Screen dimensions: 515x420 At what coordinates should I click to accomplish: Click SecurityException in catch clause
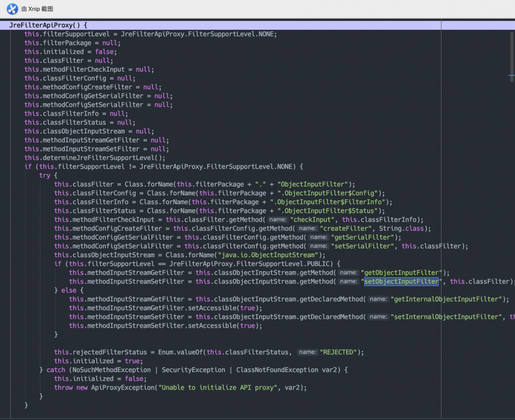pyautogui.click(x=194, y=370)
